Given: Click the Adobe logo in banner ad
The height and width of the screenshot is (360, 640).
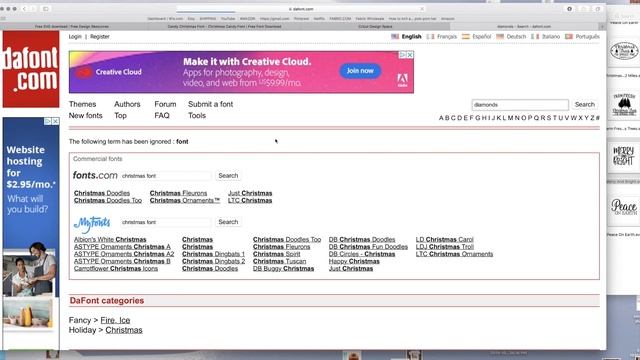Looking at the screenshot, I should pyautogui.click(x=402, y=80).
